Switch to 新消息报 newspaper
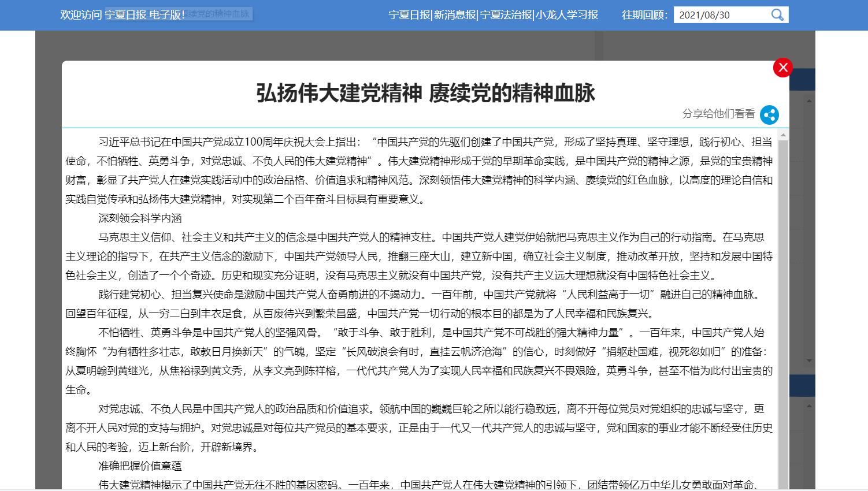The image size is (868, 491). click(x=455, y=15)
